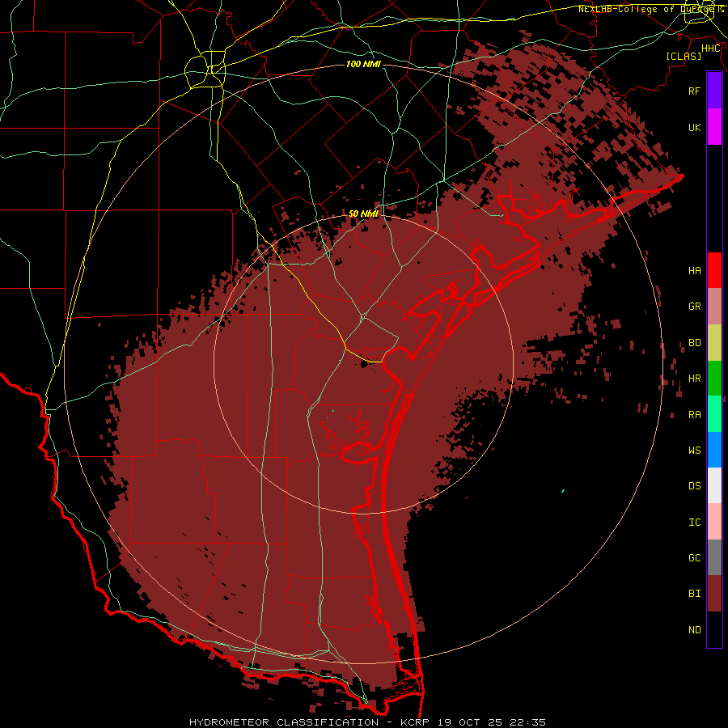
Task: Select the GR pinkish legend swatch
Action: tap(714, 307)
